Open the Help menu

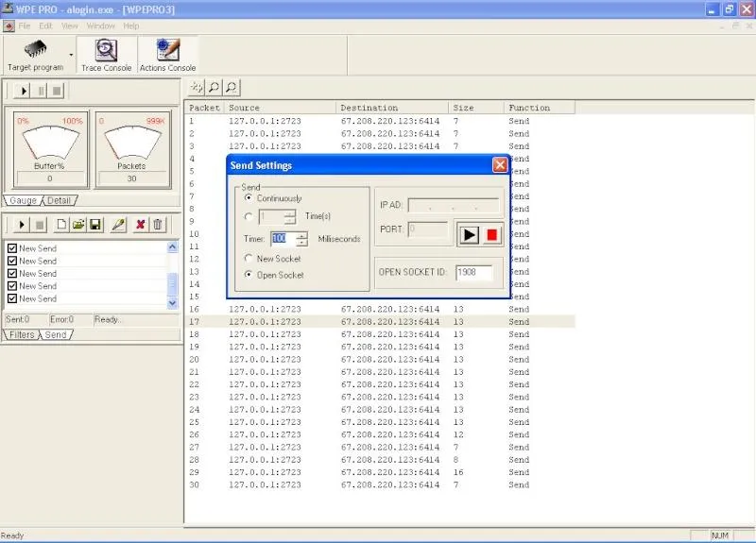pos(131,26)
